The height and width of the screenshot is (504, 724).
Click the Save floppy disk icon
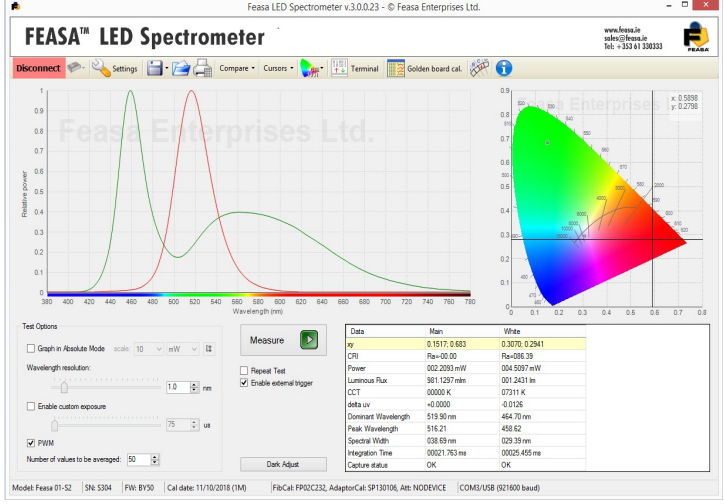(x=154, y=68)
